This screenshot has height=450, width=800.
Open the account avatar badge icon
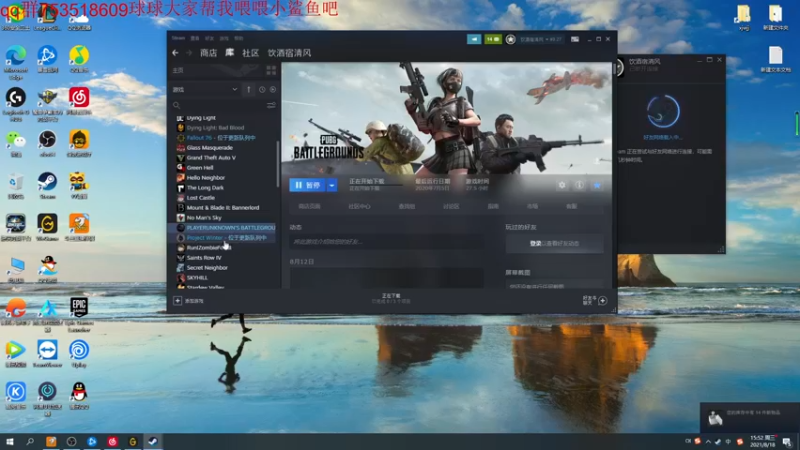click(x=510, y=39)
